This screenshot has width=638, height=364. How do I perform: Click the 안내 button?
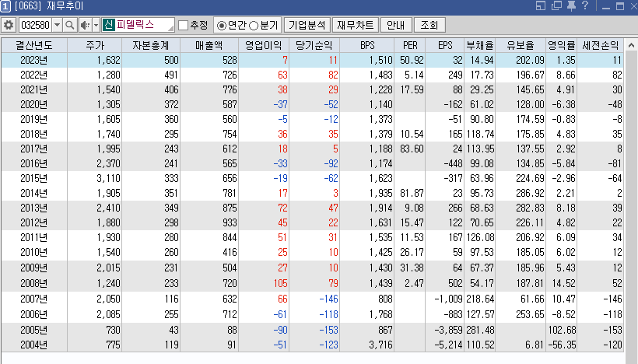pyautogui.click(x=396, y=25)
